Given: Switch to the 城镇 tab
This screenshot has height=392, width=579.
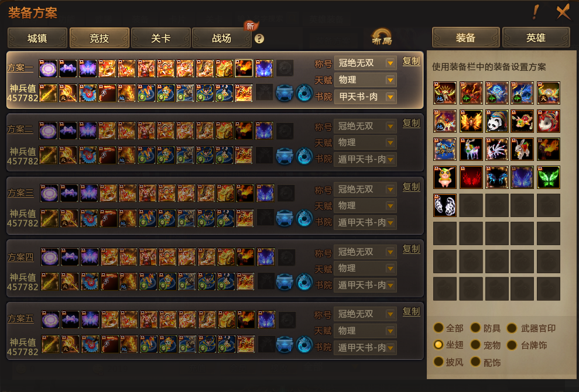Looking at the screenshot, I should (37, 38).
